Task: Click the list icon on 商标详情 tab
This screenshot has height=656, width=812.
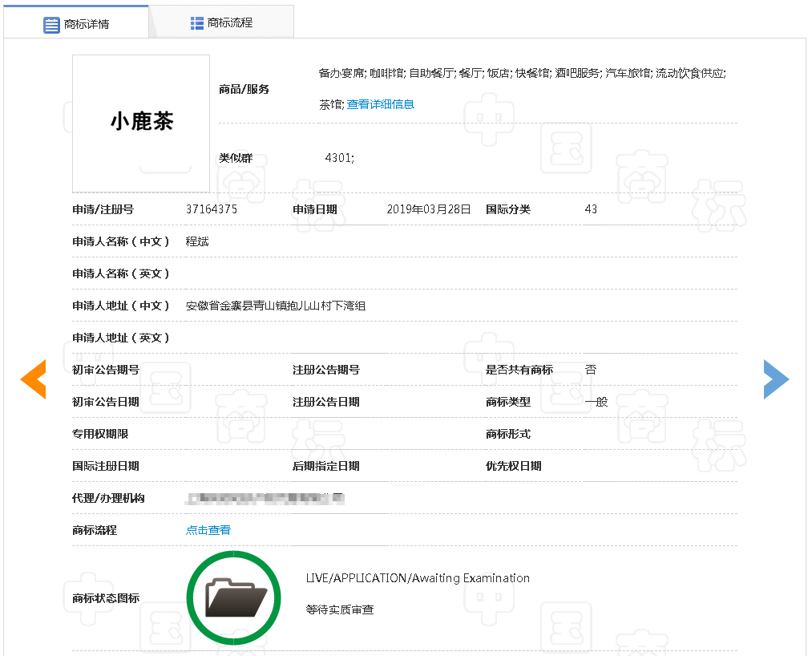Action: (51, 24)
